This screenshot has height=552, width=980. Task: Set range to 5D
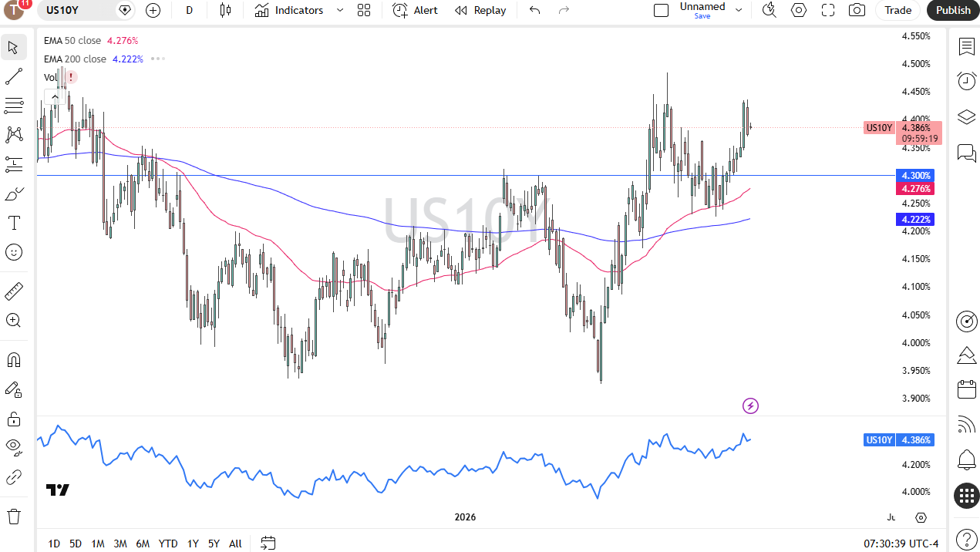click(75, 544)
